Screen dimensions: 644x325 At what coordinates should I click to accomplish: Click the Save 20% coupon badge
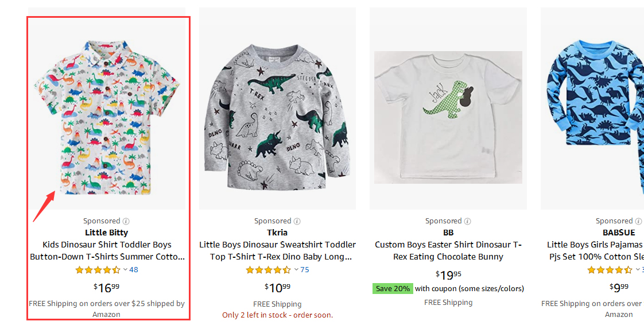(x=393, y=288)
